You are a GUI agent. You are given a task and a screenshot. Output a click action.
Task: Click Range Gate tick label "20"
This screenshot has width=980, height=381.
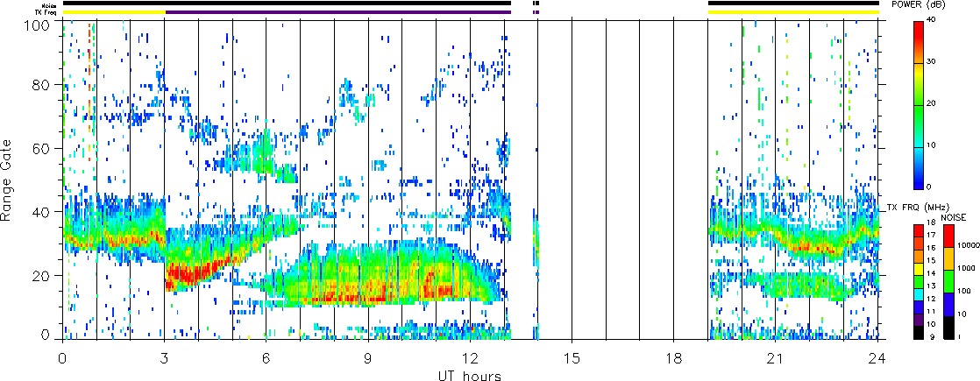pyautogui.click(x=40, y=275)
